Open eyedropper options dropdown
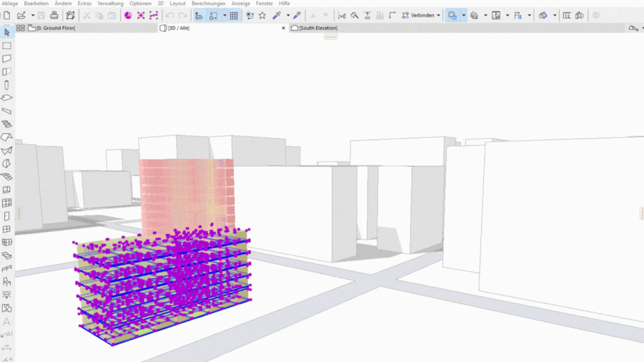The image size is (644, 362). point(288,15)
